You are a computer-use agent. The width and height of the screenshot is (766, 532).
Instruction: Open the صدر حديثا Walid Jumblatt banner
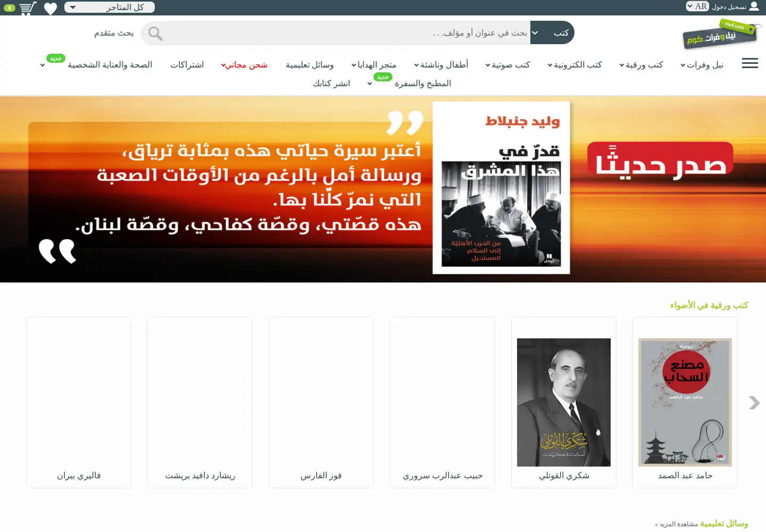pos(383,189)
